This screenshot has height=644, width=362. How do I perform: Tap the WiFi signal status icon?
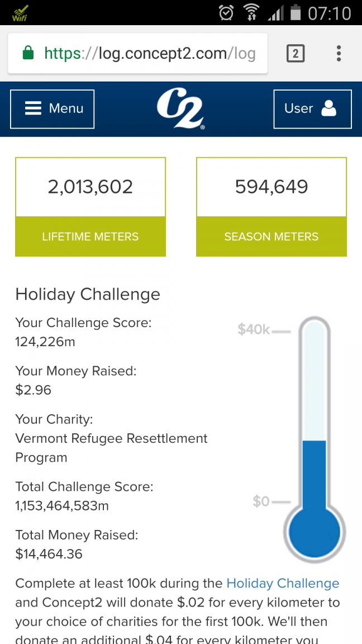click(250, 13)
